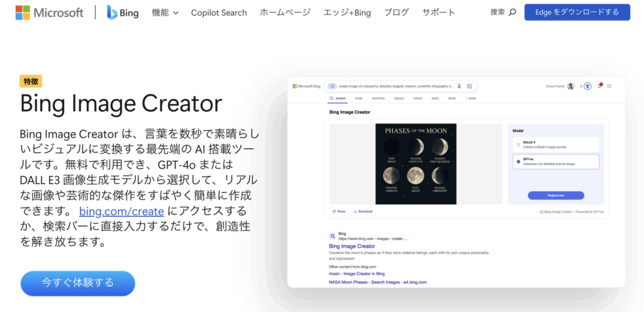644x312 pixels.
Task: Open the MORE tab in the preview
Action: coord(471,99)
